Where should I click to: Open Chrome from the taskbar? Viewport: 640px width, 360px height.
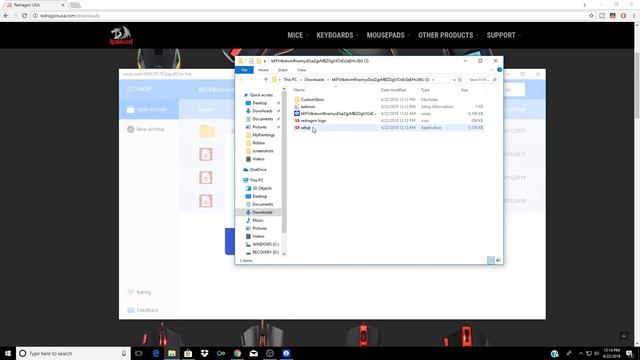point(237,353)
